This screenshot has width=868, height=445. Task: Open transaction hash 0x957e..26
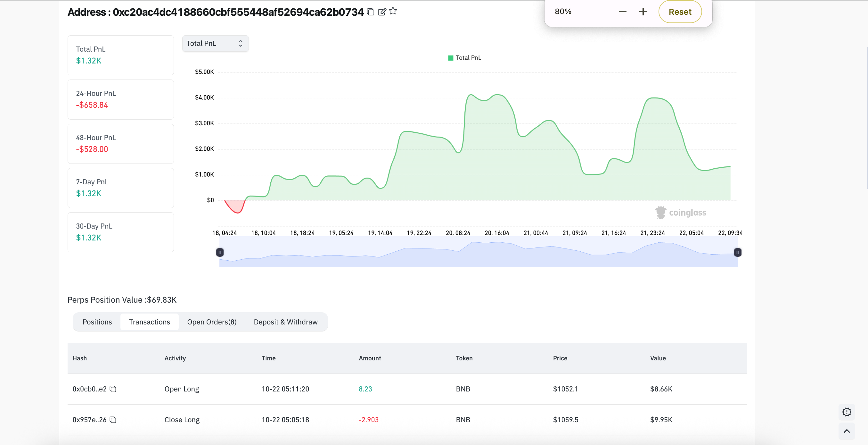click(x=89, y=420)
